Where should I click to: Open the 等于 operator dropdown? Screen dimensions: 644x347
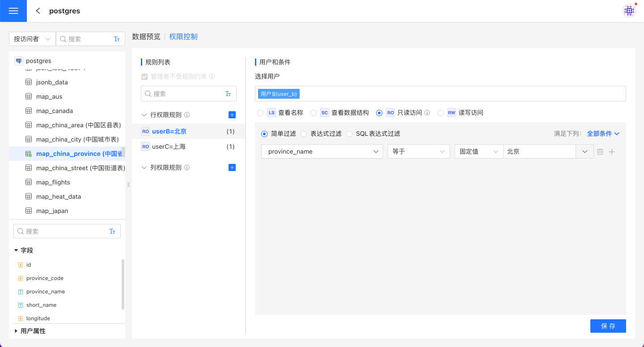point(418,151)
